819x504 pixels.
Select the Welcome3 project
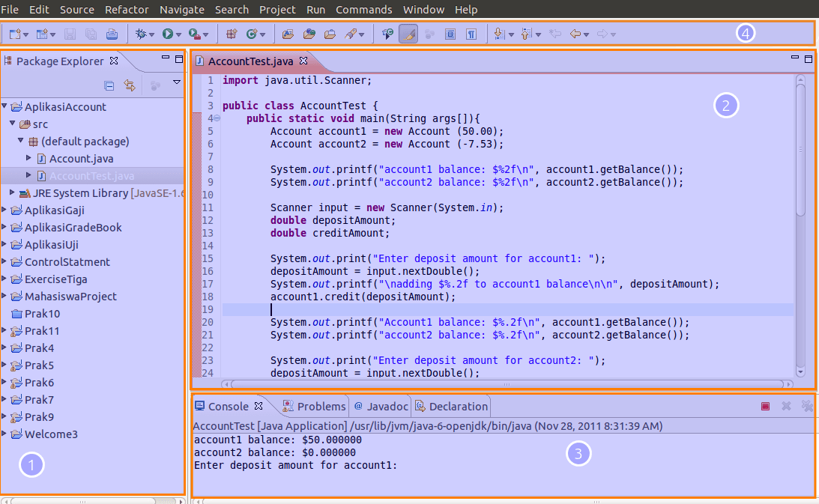pyautogui.click(x=51, y=434)
